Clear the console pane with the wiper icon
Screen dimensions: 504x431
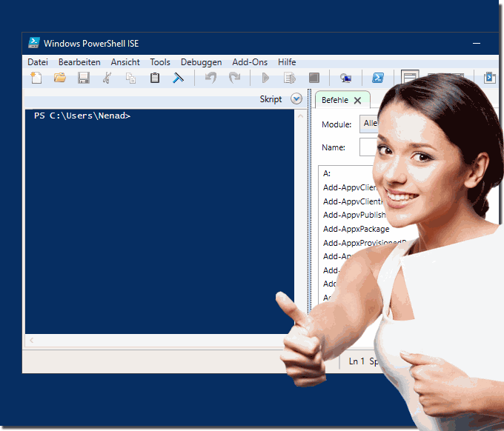pos(178,78)
